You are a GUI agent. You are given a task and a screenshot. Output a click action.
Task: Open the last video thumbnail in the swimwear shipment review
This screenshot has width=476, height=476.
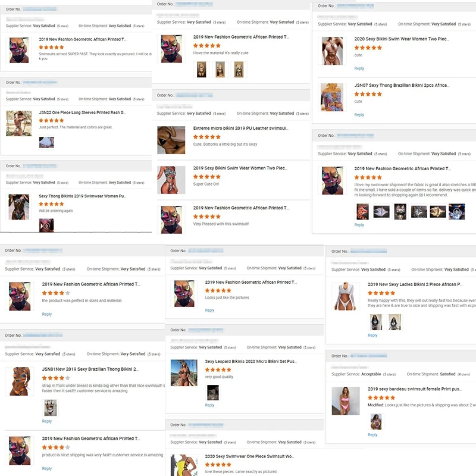456,212
